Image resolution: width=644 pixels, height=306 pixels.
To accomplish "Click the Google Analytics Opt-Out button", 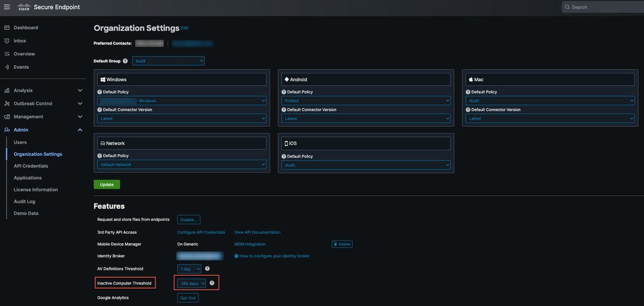I will (x=188, y=298).
